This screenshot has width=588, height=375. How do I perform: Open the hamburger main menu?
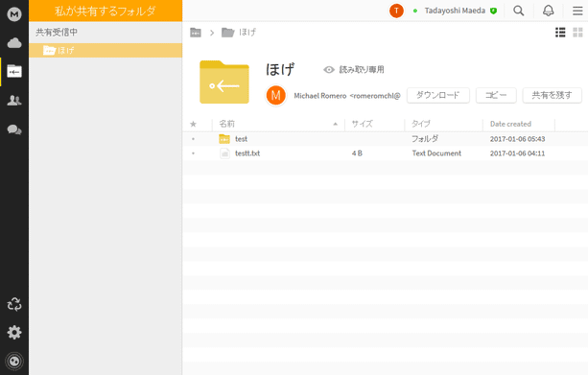pos(577,11)
